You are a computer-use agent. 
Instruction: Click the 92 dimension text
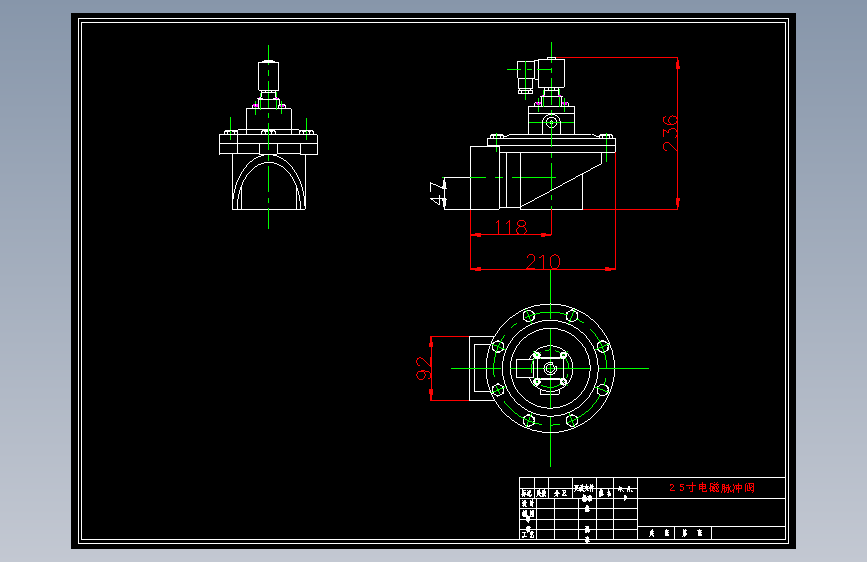point(423,368)
